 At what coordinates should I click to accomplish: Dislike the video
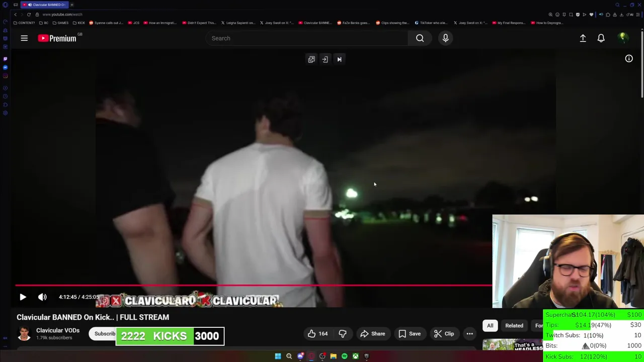(x=343, y=334)
